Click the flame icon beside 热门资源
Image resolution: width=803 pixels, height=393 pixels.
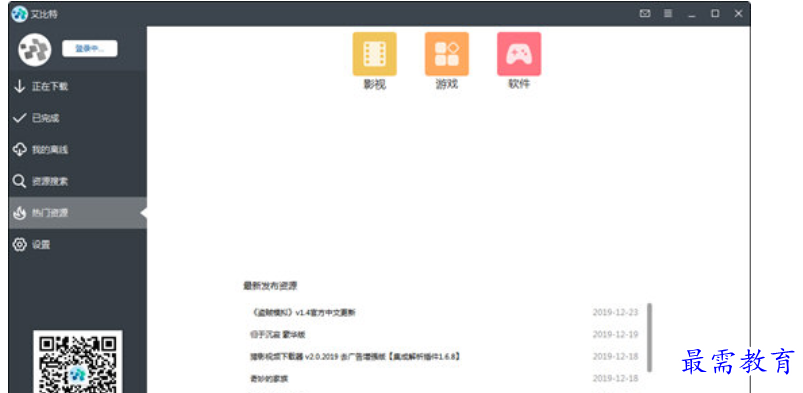click(19, 213)
